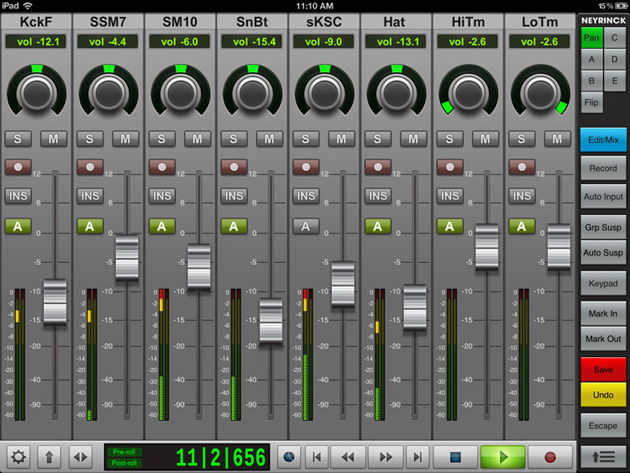The width and height of the screenshot is (630, 473).
Task: Click the Hat volume fader cap
Action: coord(415,307)
